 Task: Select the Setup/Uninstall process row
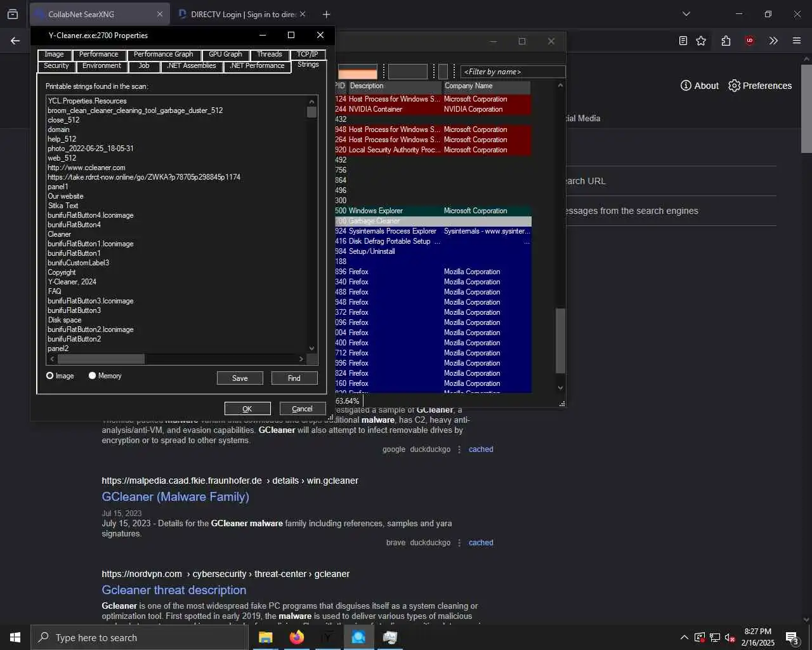coord(433,251)
